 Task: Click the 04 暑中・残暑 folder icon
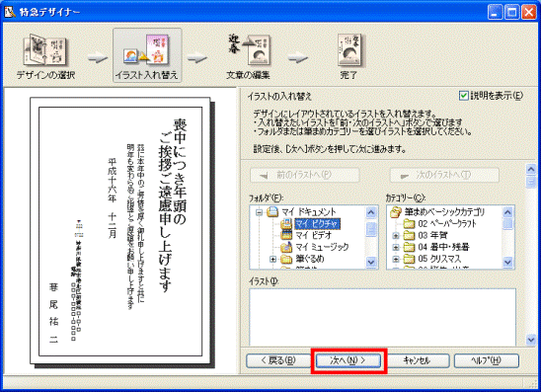tap(409, 247)
